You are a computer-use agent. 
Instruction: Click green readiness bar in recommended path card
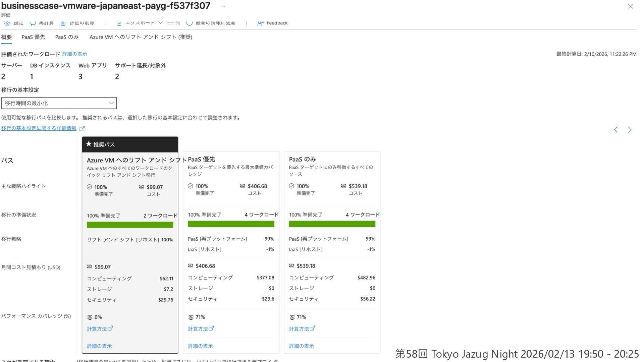point(130,225)
